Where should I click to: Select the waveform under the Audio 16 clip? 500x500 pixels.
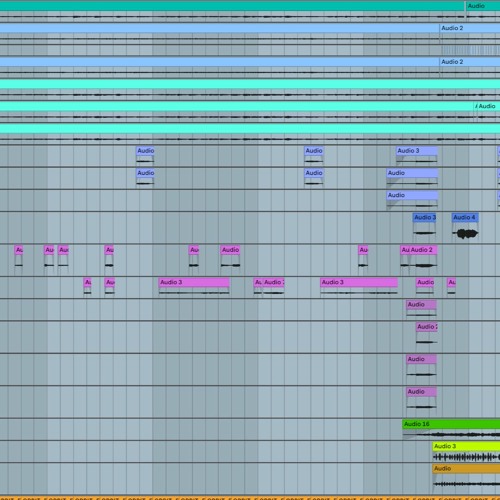451,434
